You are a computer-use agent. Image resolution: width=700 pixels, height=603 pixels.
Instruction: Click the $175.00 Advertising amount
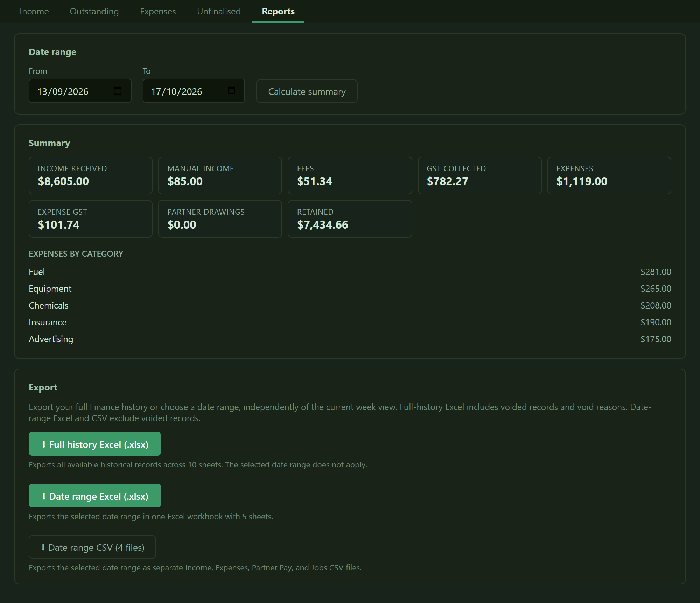656,339
